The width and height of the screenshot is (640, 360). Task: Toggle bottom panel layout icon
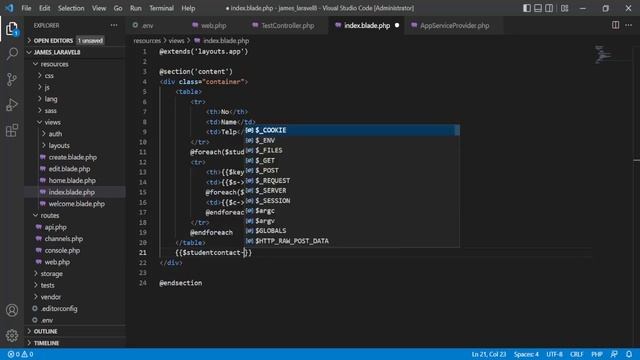point(538,8)
